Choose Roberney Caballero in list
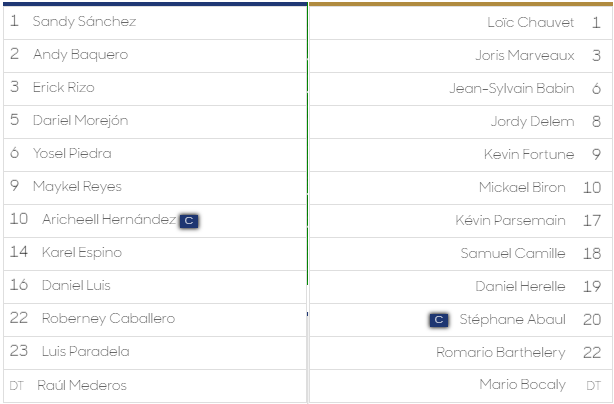The image size is (614, 404). point(155,320)
